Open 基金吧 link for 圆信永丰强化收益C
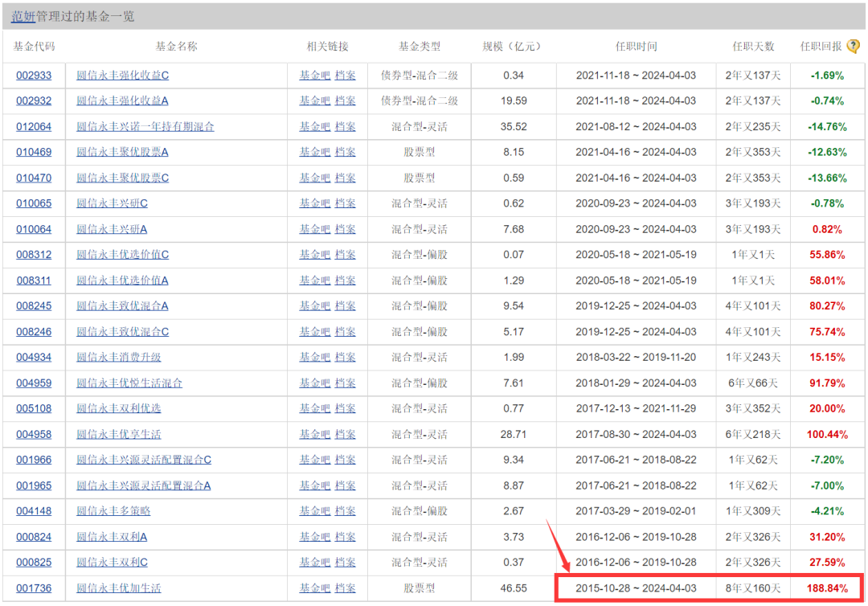This screenshot has height=606, width=868. coord(314,76)
